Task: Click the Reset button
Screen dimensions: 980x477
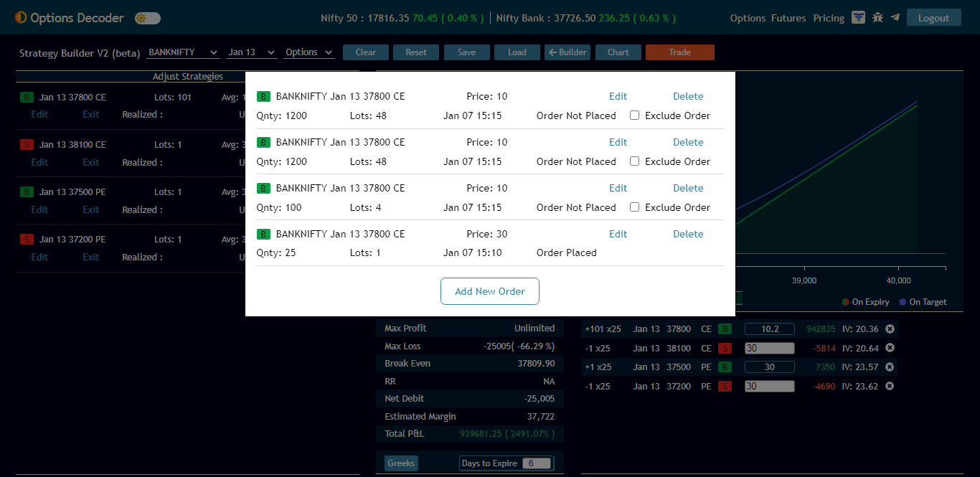Action: (416, 52)
